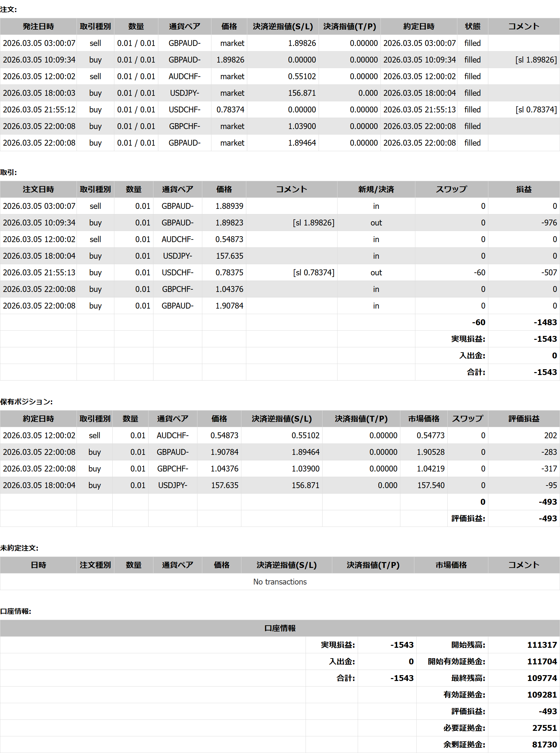560x753 pixels.
Task: Click [sl 0.78374] comment in the orders table
Action: coord(536,109)
